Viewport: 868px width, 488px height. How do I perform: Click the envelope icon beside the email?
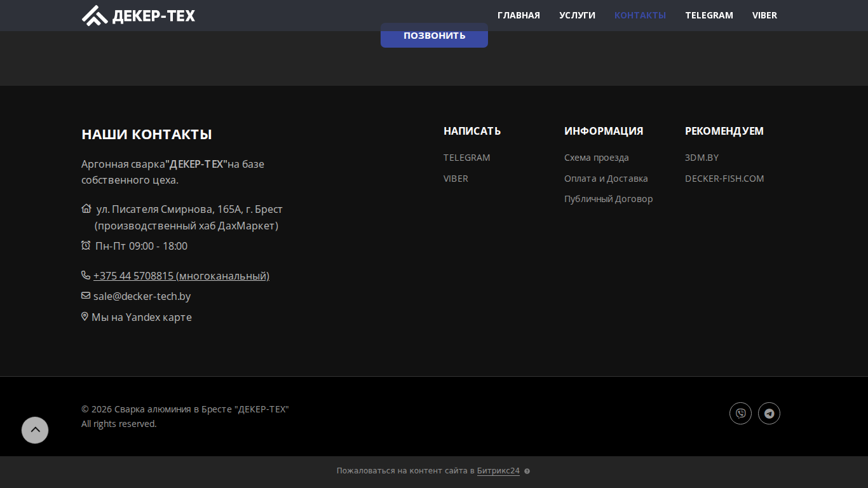point(86,295)
